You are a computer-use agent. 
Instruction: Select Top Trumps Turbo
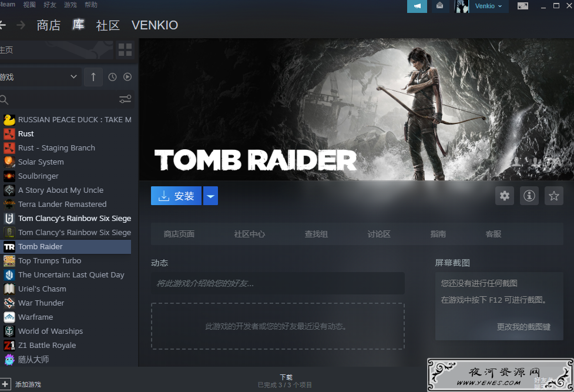[66, 261]
